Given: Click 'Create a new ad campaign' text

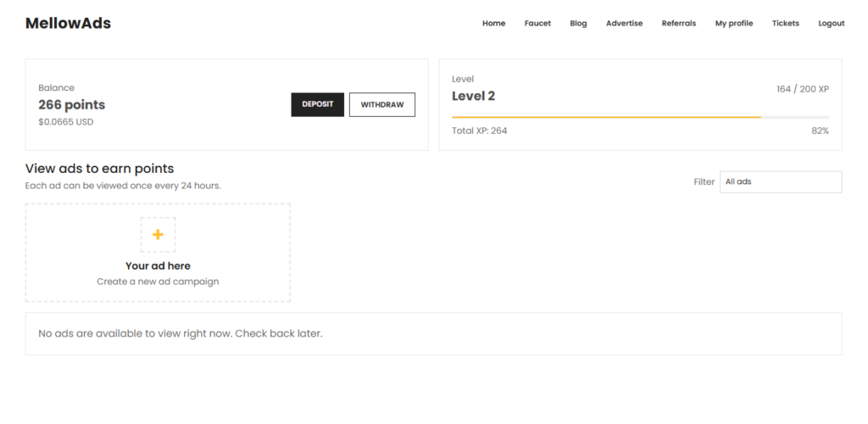Looking at the screenshot, I should pos(158,282).
